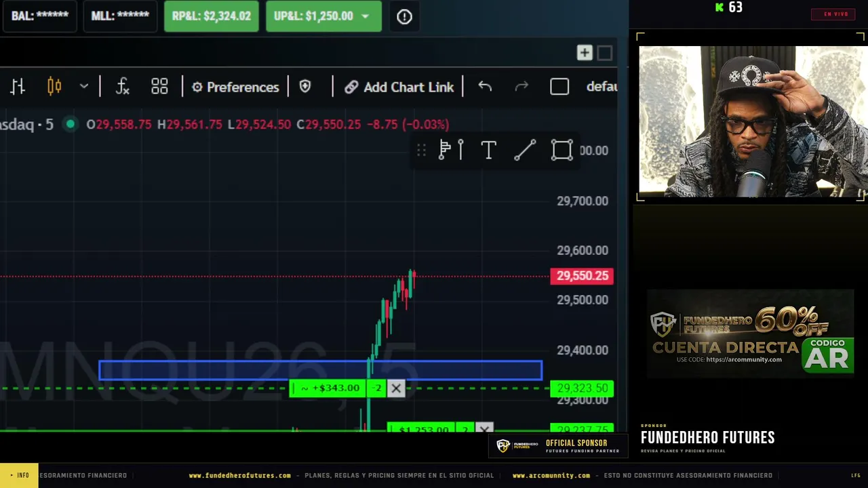
Task: Open the FundedHero 60% OFF banner
Action: click(x=750, y=333)
